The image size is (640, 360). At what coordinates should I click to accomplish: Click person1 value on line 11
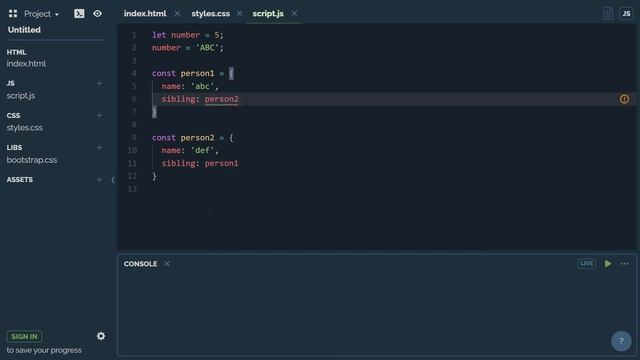[221, 163]
